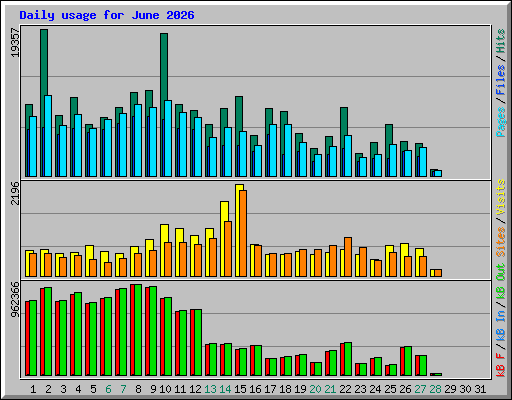Click the green kB Out bar for day 8
This screenshot has height=400, width=512.
click(x=138, y=330)
